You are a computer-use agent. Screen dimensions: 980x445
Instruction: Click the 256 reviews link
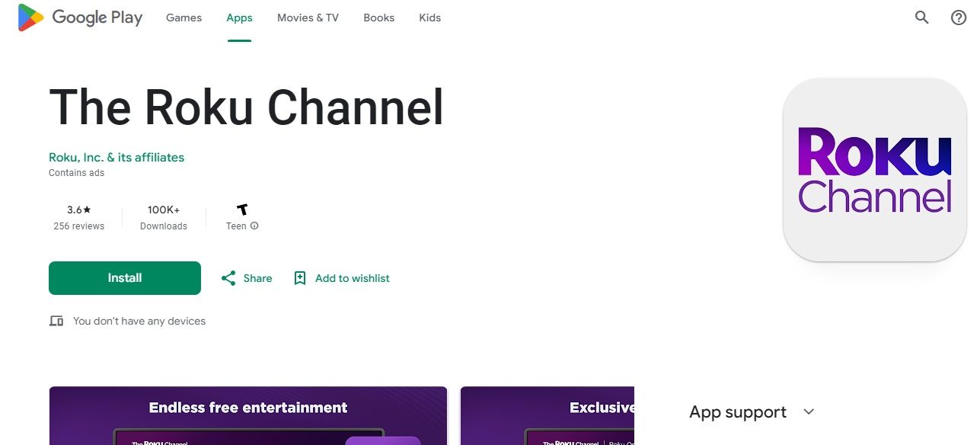pyautogui.click(x=78, y=226)
